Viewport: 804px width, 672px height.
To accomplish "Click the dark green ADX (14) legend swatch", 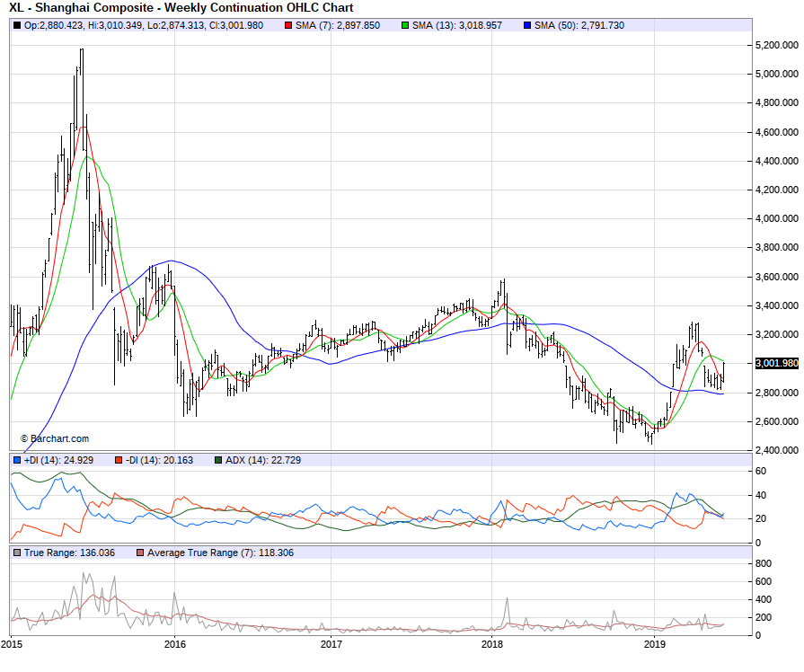I will point(219,460).
